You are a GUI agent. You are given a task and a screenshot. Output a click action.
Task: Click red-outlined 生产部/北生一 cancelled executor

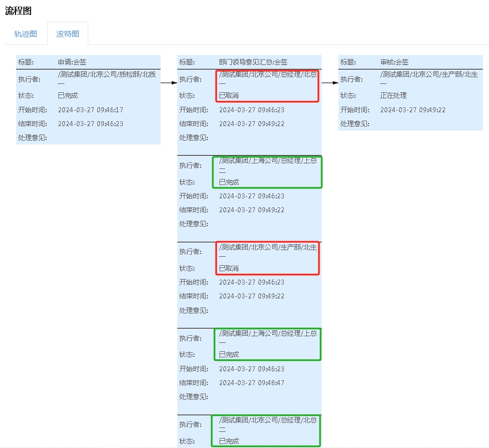[268, 251]
